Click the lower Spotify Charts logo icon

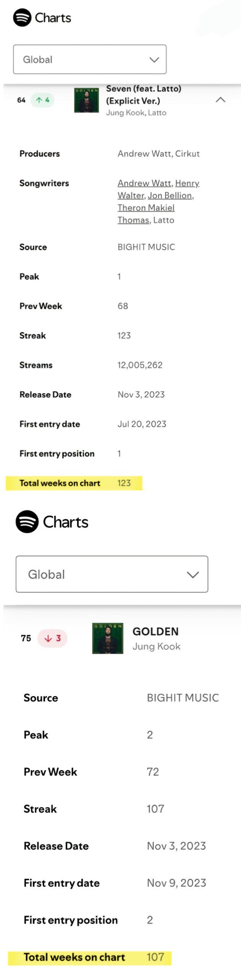click(x=27, y=522)
